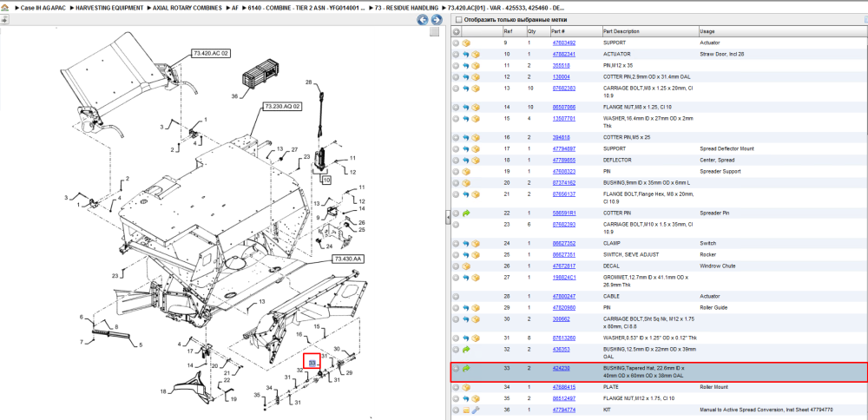Image resolution: width=868 pixels, height=420 pixels.
Task: Click box icon for ref 26 DECAL
Action: pos(466,266)
